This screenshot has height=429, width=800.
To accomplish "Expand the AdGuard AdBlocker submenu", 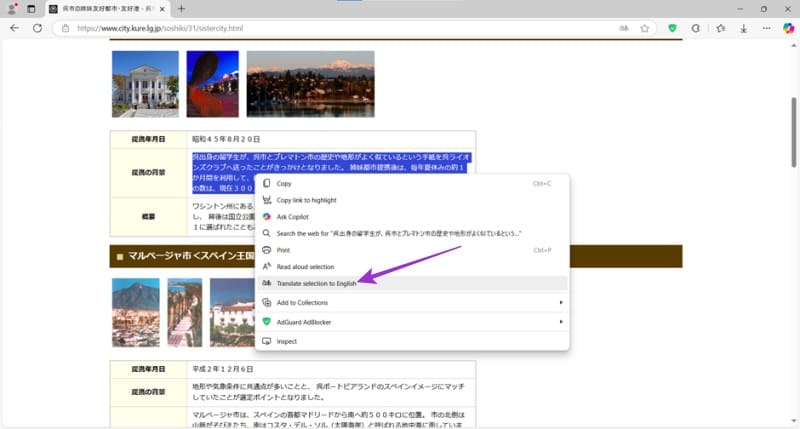I will point(412,322).
